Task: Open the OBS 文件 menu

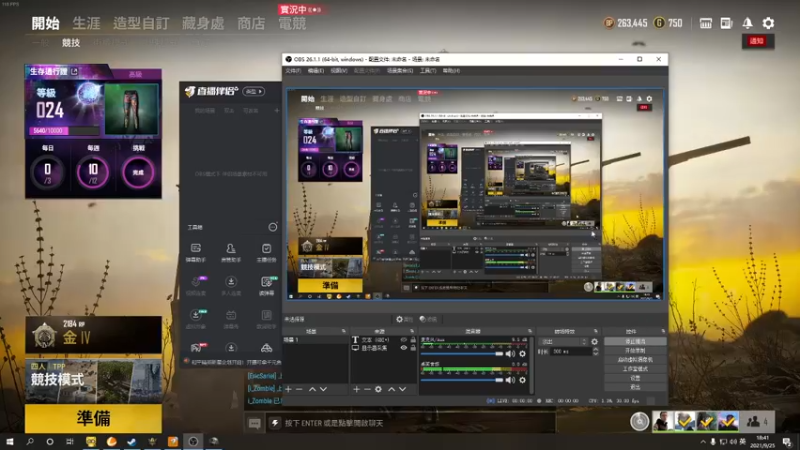Action: click(x=293, y=71)
